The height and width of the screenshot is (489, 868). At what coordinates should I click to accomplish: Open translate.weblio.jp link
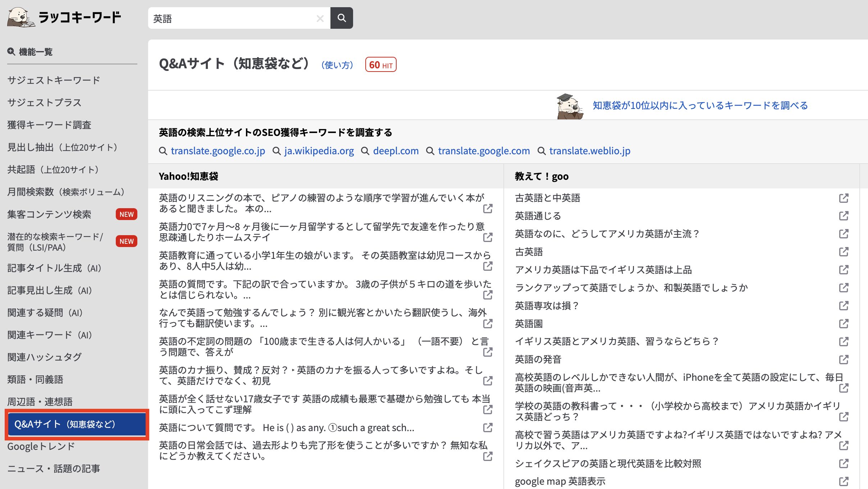tap(590, 151)
